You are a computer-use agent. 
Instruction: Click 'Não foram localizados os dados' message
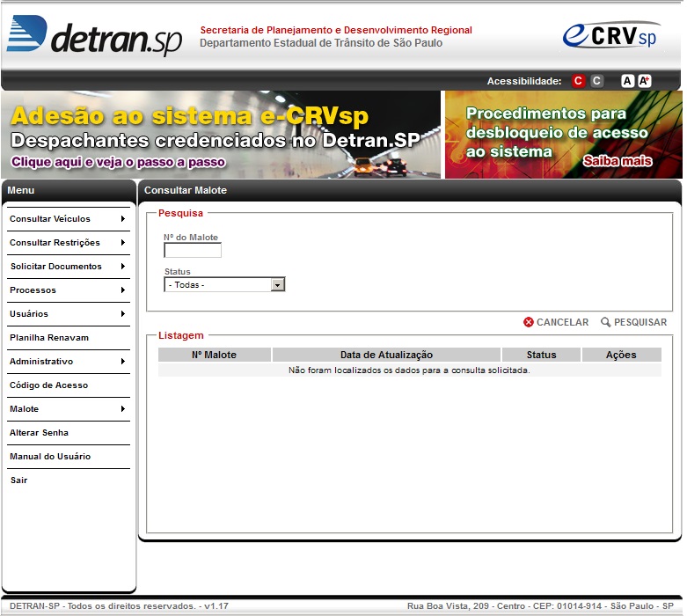[x=409, y=370]
